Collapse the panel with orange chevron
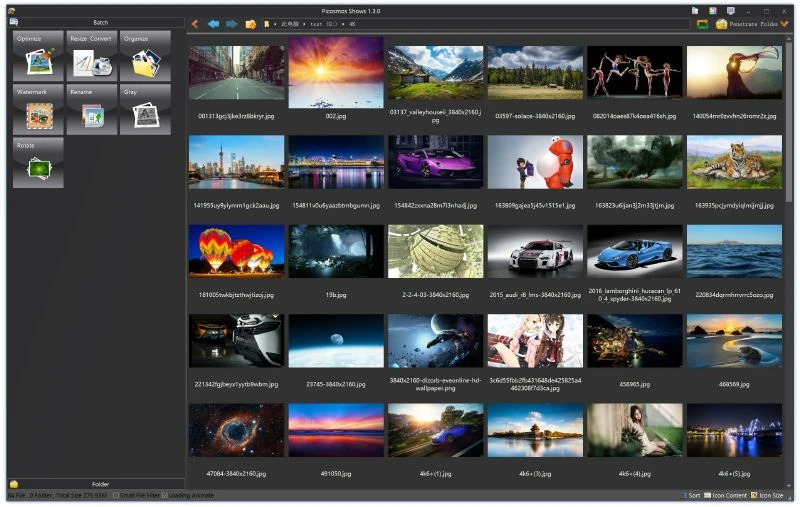This screenshot has height=507, width=800. coord(195,24)
